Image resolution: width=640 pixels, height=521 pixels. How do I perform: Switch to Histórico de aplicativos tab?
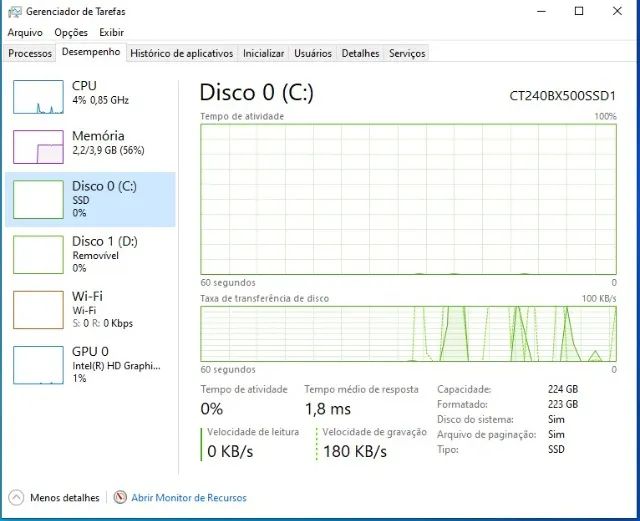[182, 53]
